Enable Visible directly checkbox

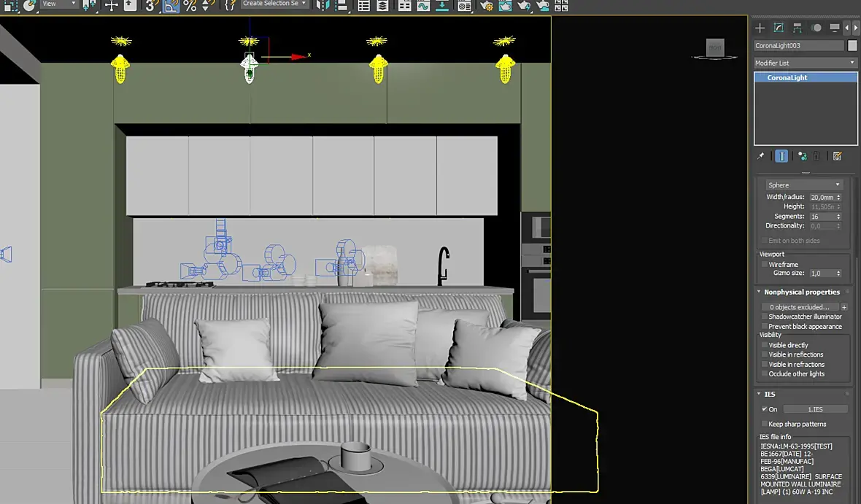765,345
